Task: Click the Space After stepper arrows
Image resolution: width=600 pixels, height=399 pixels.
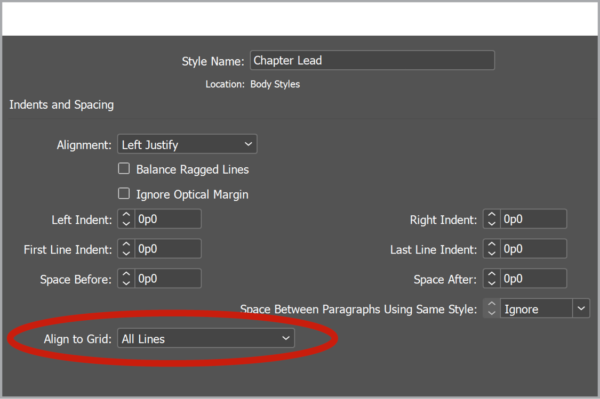Action: (x=492, y=278)
